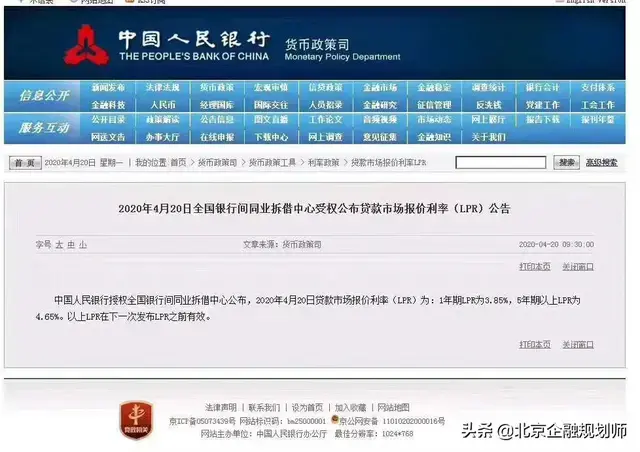Screen dimensions: 640x452
Task: Click 货币政策工具 in the breadcrumb
Action: tap(272, 163)
